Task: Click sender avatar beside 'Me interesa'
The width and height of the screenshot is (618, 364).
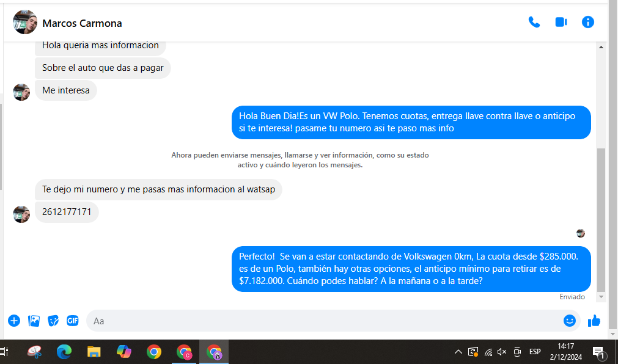Action: coord(21,92)
